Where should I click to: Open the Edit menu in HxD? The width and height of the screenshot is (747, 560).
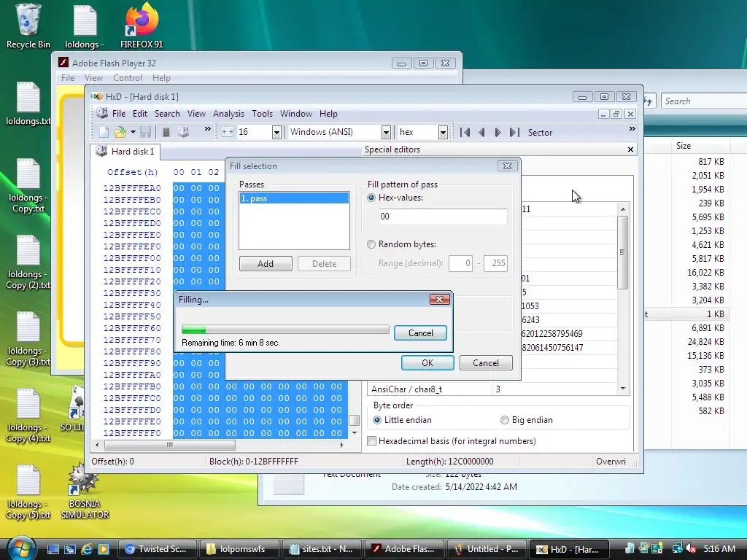click(139, 113)
